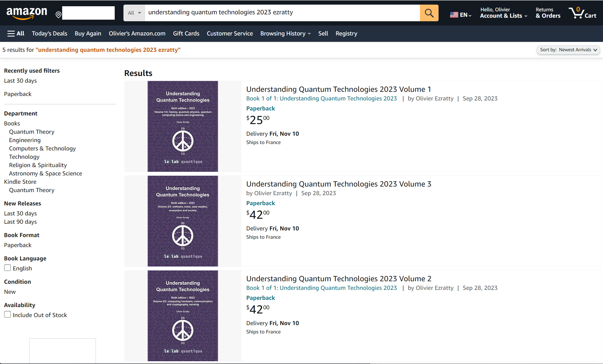This screenshot has height=364, width=603.
Task: Select New condition filter
Action: pyautogui.click(x=10, y=292)
